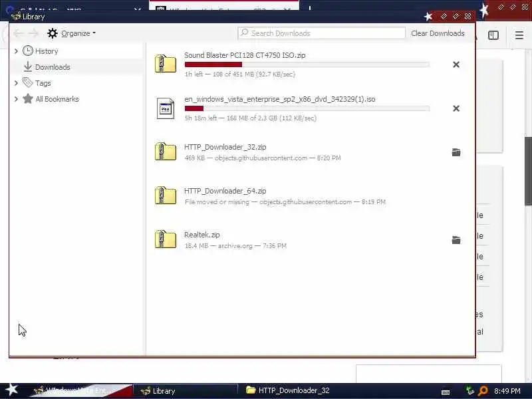Open containing folder for Realtek.zip

(x=456, y=240)
